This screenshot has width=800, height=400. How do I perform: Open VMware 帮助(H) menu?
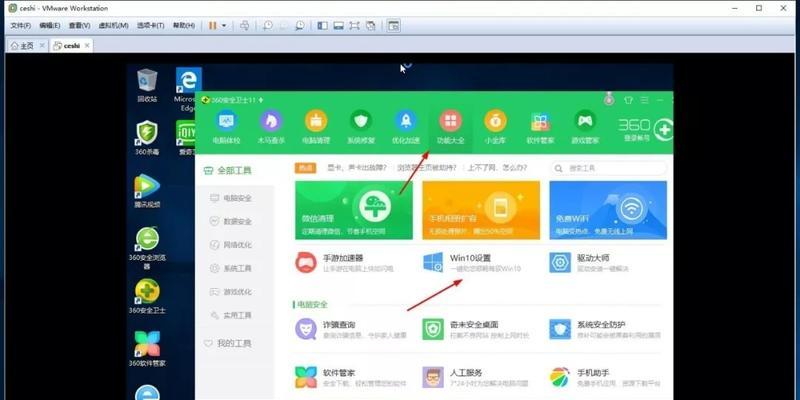(x=184, y=25)
